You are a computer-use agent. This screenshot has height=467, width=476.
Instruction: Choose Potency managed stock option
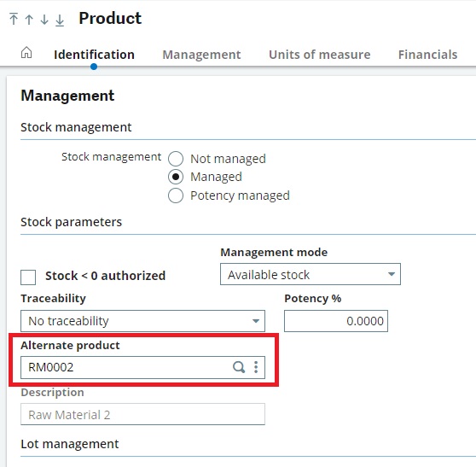[176, 196]
